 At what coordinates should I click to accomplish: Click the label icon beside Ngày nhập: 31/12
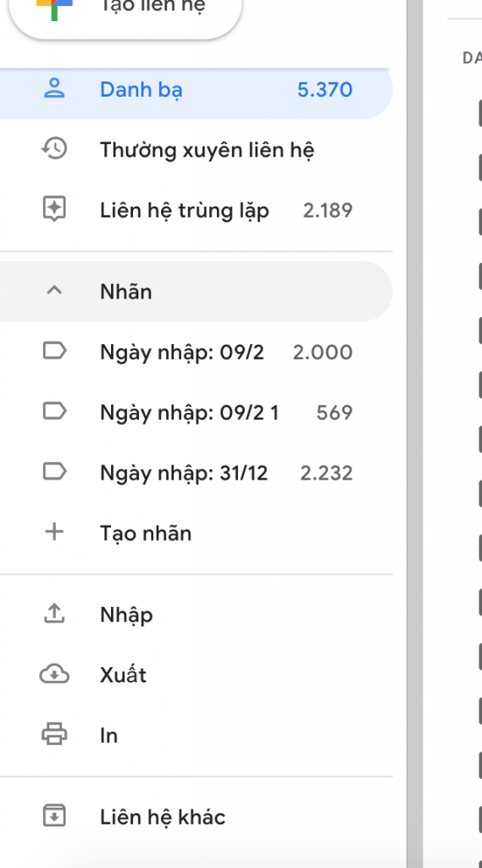point(54,471)
